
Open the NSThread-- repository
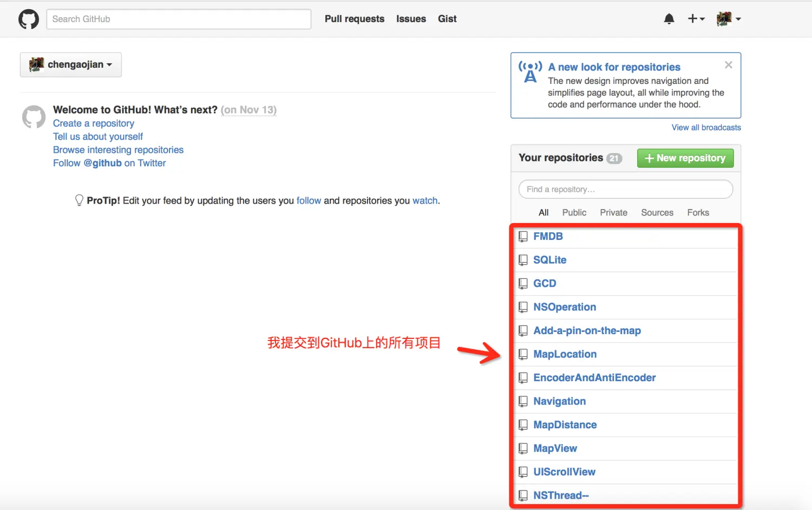point(561,495)
